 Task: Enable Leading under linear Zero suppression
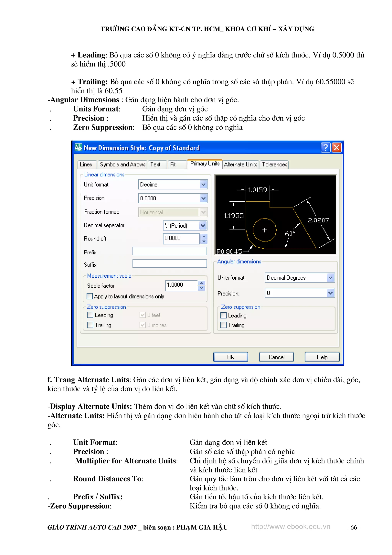coord(90,315)
